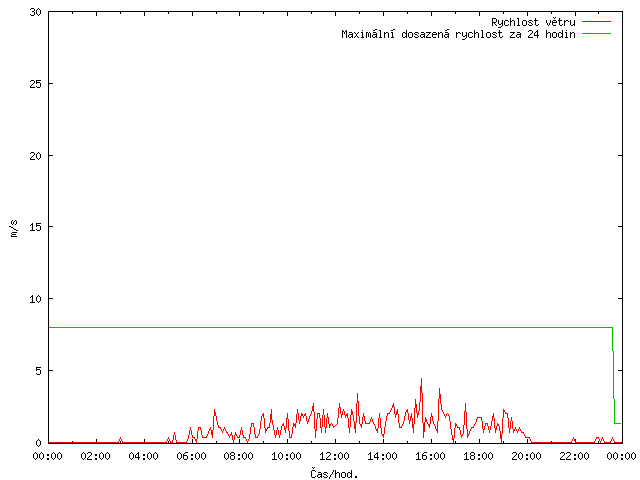
Task: Click the x-axis label 16:00
Action: [431, 456]
